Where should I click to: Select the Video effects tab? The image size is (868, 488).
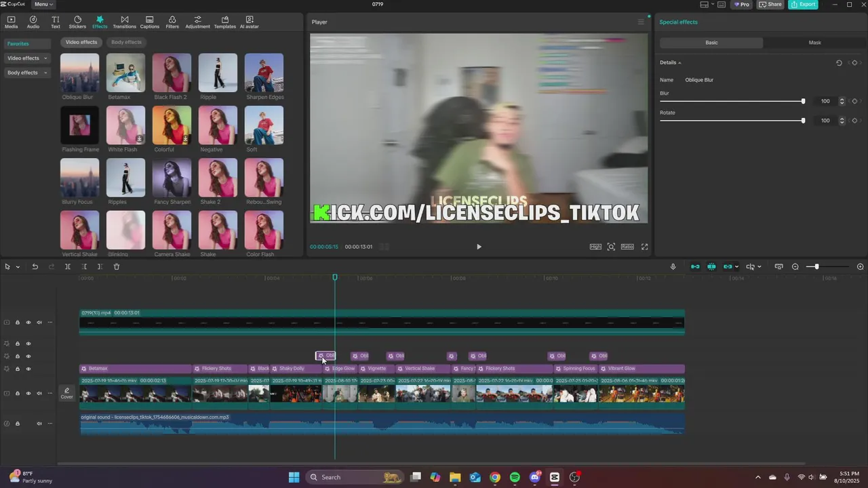(x=81, y=42)
